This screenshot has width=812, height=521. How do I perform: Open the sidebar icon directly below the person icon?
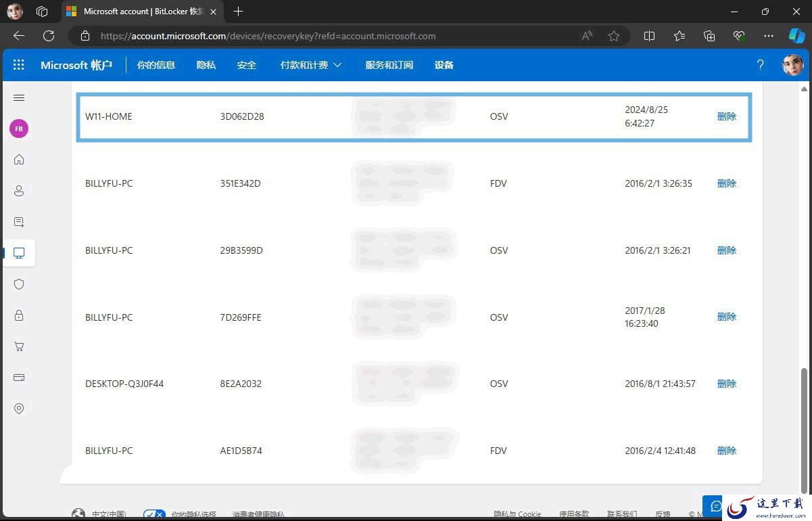(x=19, y=222)
